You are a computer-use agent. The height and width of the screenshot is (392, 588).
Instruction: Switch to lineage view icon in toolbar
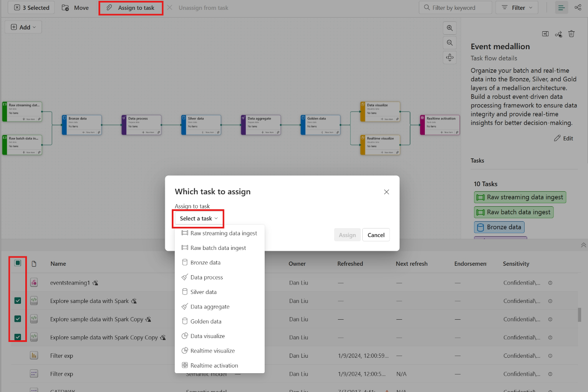click(x=578, y=8)
